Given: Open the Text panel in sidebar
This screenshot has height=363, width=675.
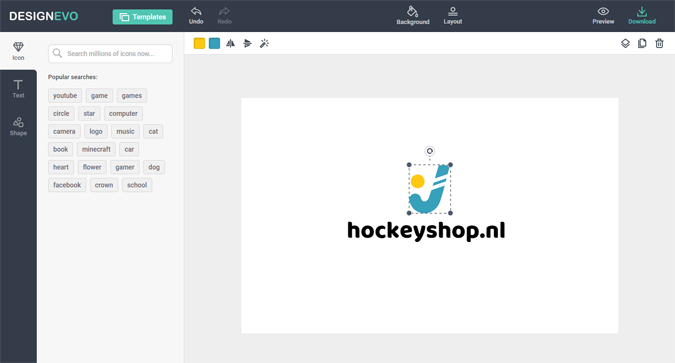Looking at the screenshot, I should (18, 89).
